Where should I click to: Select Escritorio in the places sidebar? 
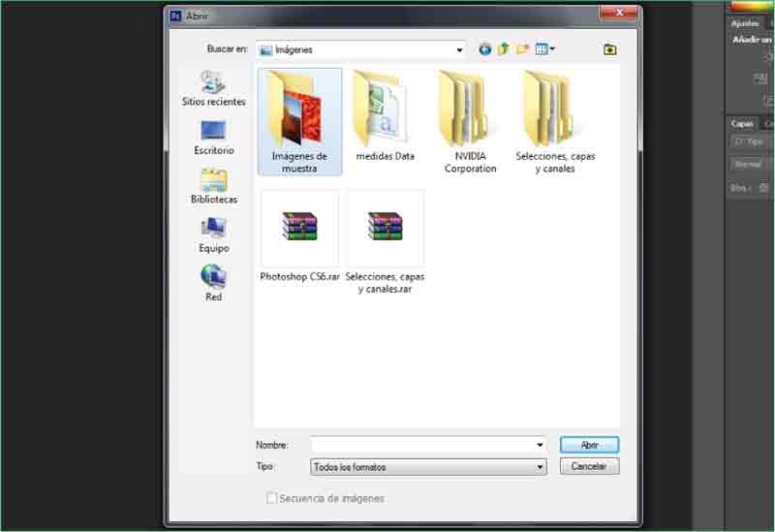point(213,137)
